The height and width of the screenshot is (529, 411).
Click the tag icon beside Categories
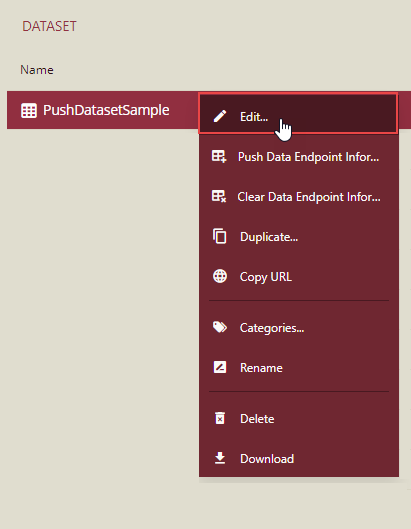pos(220,327)
